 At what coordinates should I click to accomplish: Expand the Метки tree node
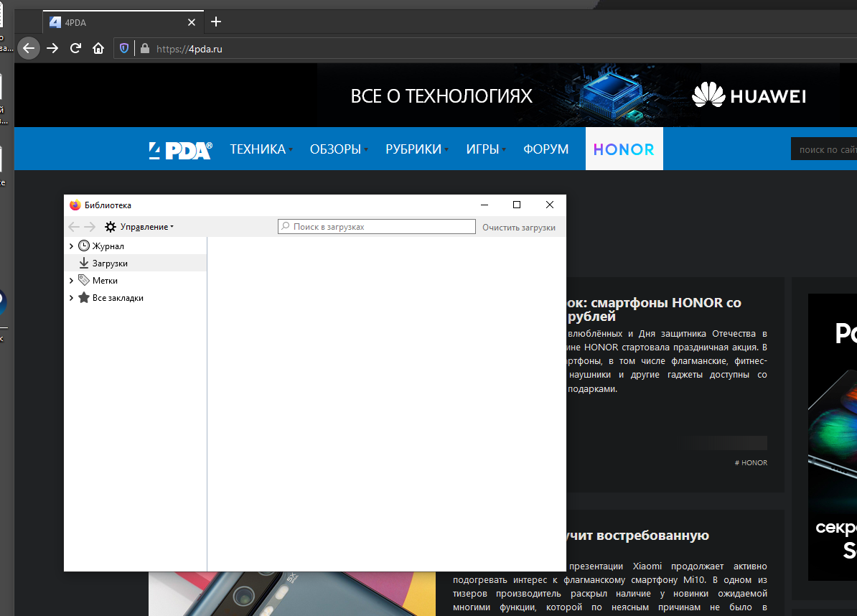pyautogui.click(x=71, y=281)
